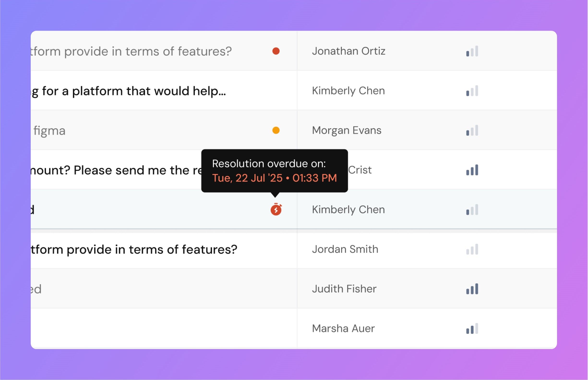
Task: Click Jonathan Ortiz's priority bars icon
Action: tap(472, 51)
